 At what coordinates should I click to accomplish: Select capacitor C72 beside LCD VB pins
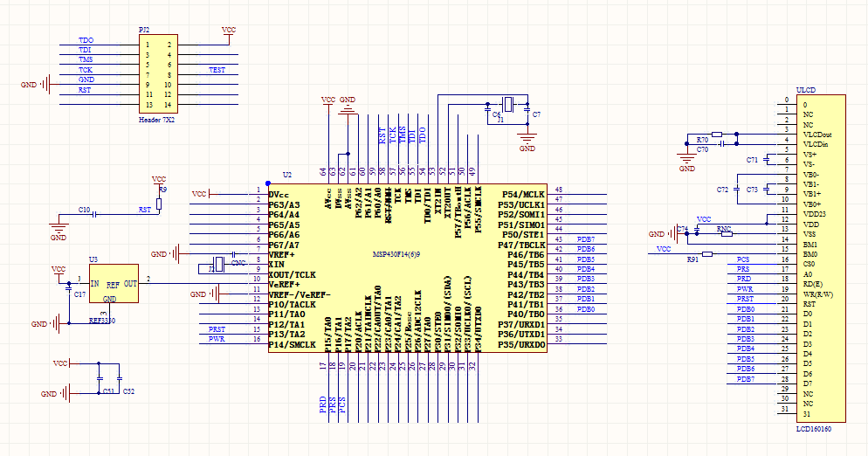tap(737, 190)
